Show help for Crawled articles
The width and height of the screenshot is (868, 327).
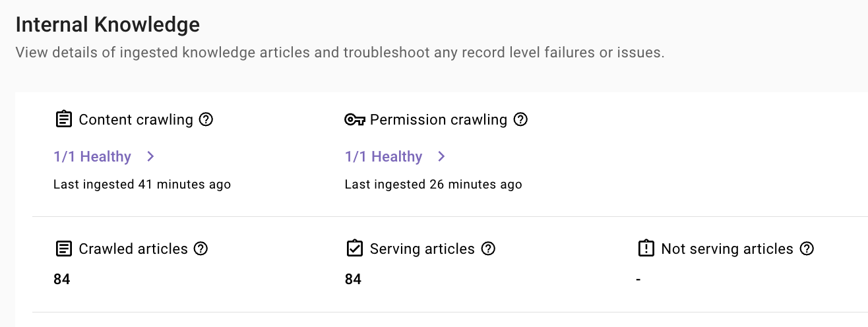(201, 249)
